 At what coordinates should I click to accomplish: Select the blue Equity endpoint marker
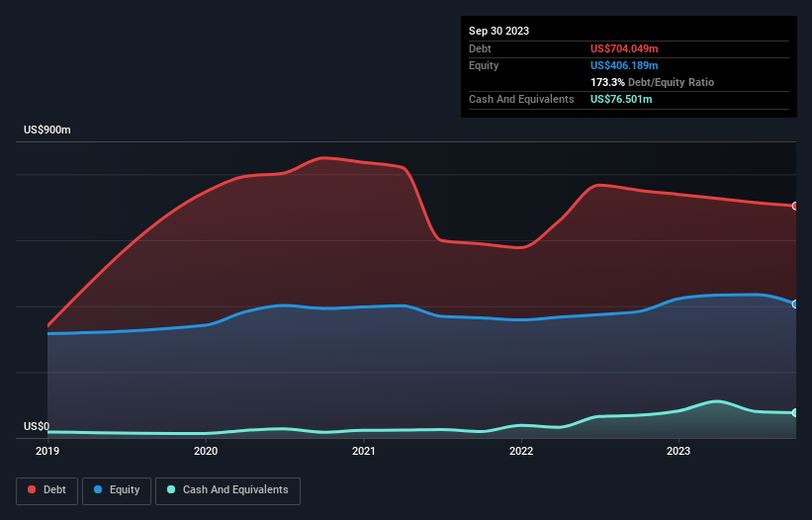coord(795,304)
